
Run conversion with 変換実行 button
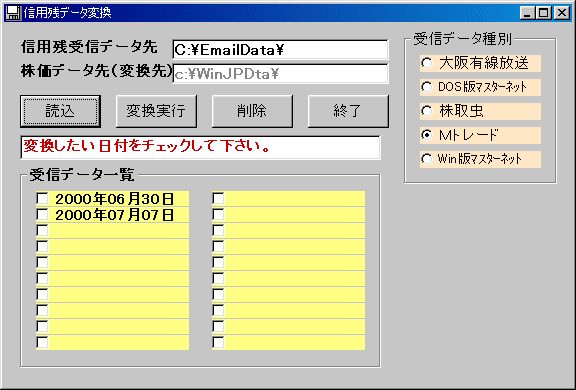pyautogui.click(x=156, y=111)
